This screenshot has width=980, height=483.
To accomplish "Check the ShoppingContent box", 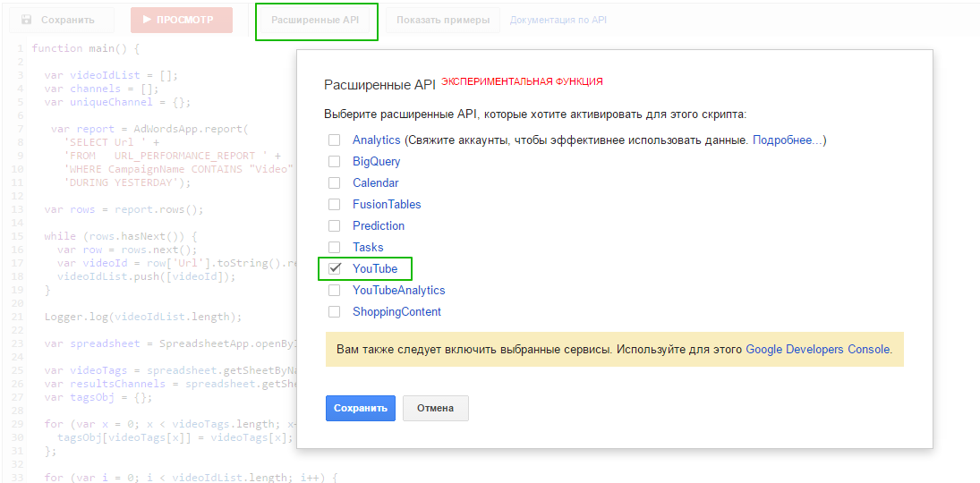I will 335,311.
